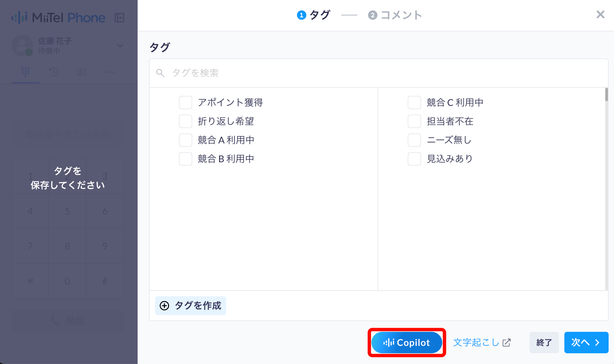Check the アポイント獲得 tag checkbox
Image resolution: width=614 pixels, height=364 pixels.
[x=186, y=103]
